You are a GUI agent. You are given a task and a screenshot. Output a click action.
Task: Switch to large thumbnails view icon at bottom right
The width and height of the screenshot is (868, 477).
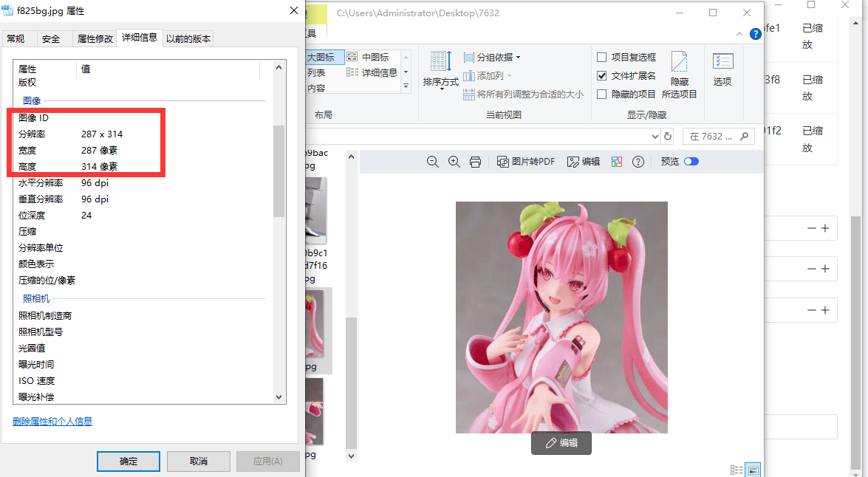[x=753, y=470]
